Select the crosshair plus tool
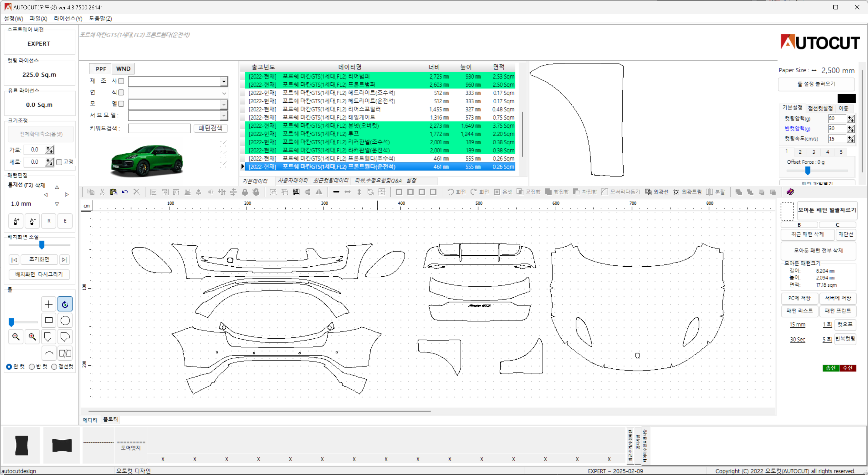Screen dimensions: 868x475 pyautogui.click(x=49, y=304)
